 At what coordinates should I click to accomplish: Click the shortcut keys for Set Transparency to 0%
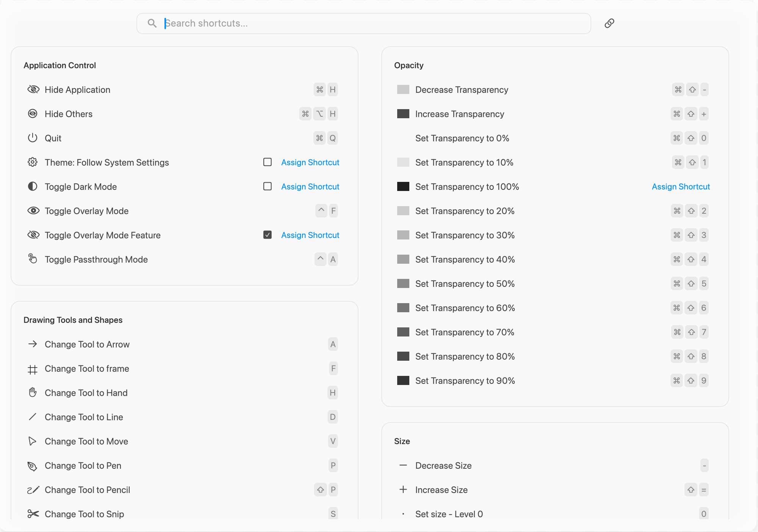click(690, 138)
